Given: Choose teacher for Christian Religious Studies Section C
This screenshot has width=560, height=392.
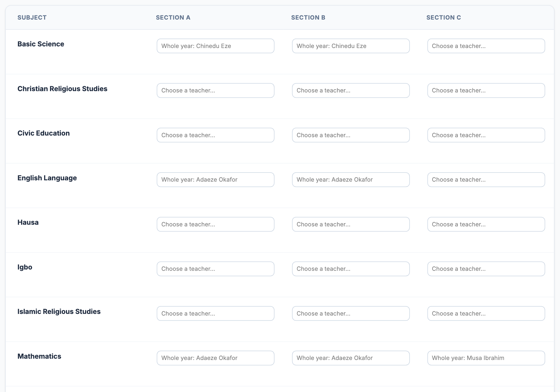Looking at the screenshot, I should (x=486, y=90).
